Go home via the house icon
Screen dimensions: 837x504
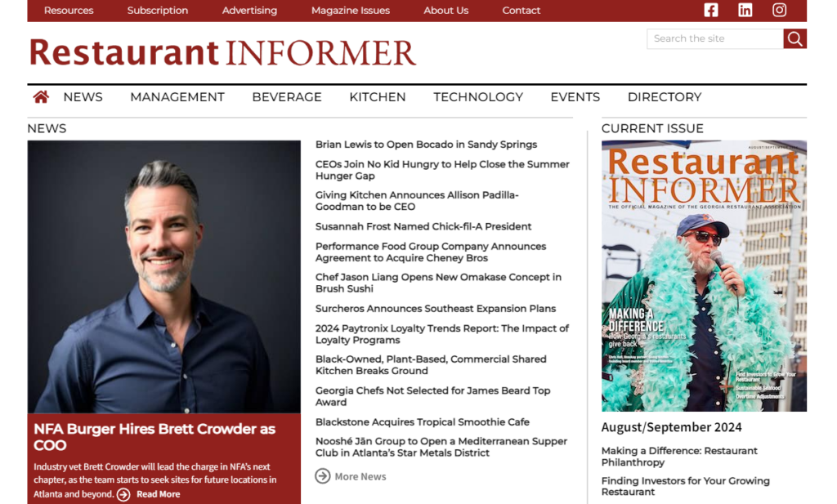(40, 96)
